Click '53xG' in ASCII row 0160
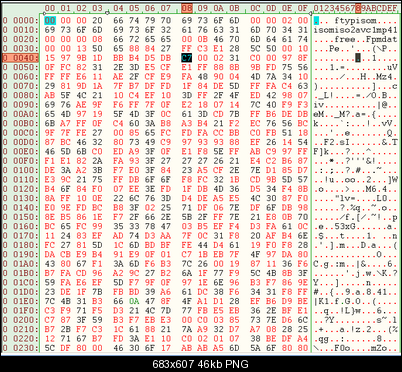402x372 pixels. pos(345,226)
